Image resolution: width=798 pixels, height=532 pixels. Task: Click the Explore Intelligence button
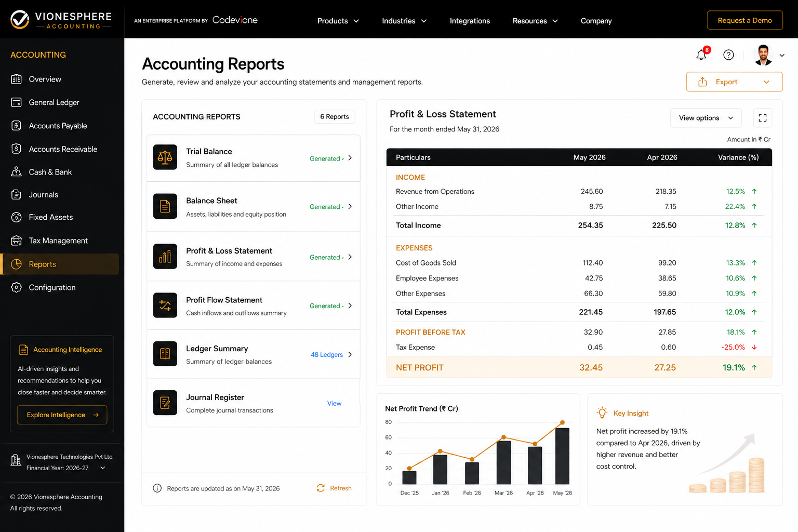62,415
